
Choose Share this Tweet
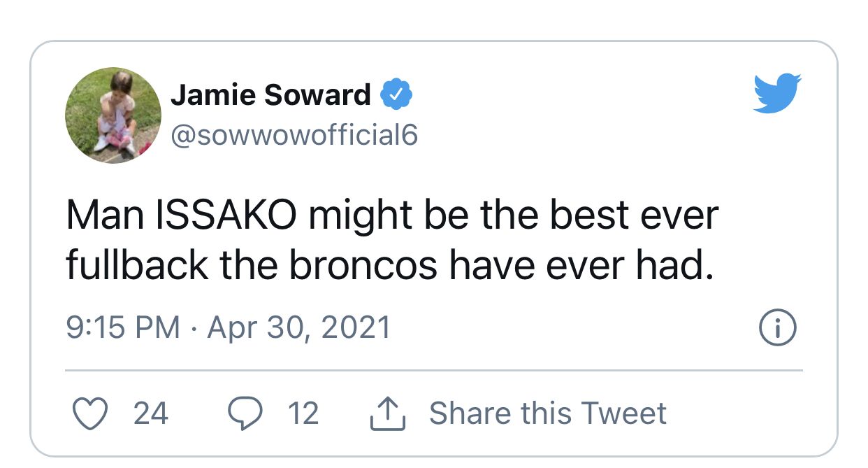(547, 413)
